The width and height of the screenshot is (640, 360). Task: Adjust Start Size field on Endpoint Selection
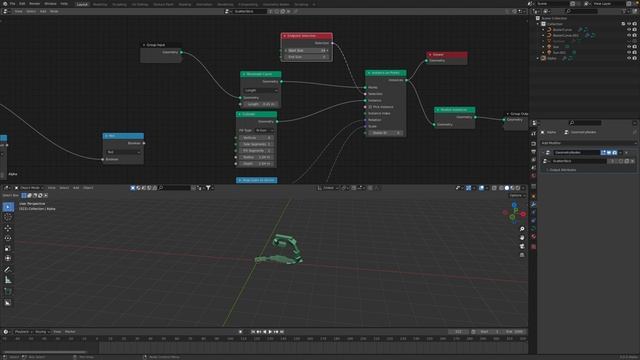tap(307, 51)
